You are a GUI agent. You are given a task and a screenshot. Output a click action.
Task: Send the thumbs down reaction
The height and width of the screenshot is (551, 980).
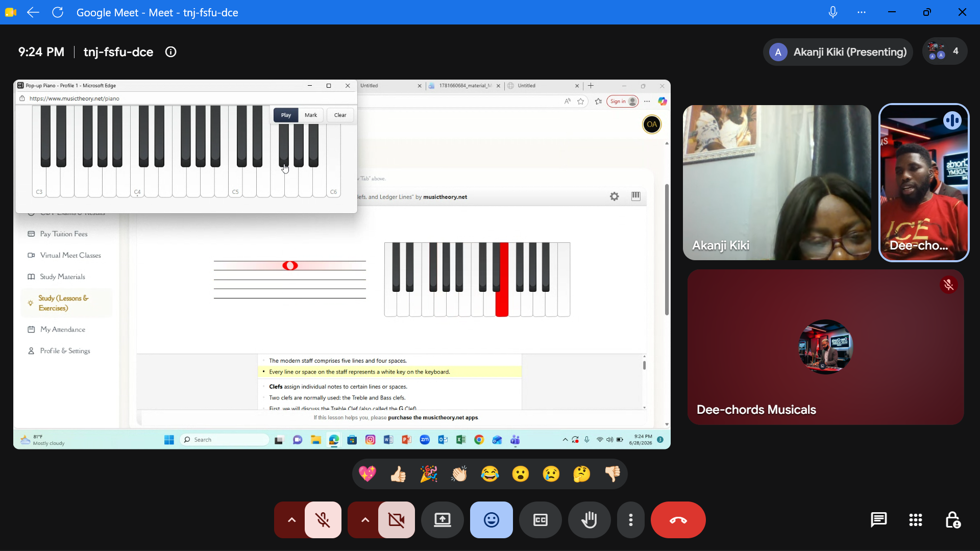pyautogui.click(x=612, y=474)
